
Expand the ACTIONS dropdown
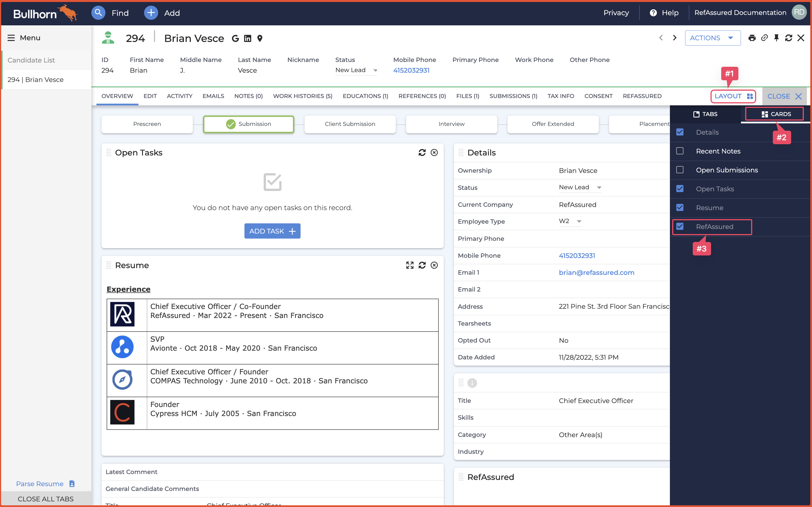[712, 38]
